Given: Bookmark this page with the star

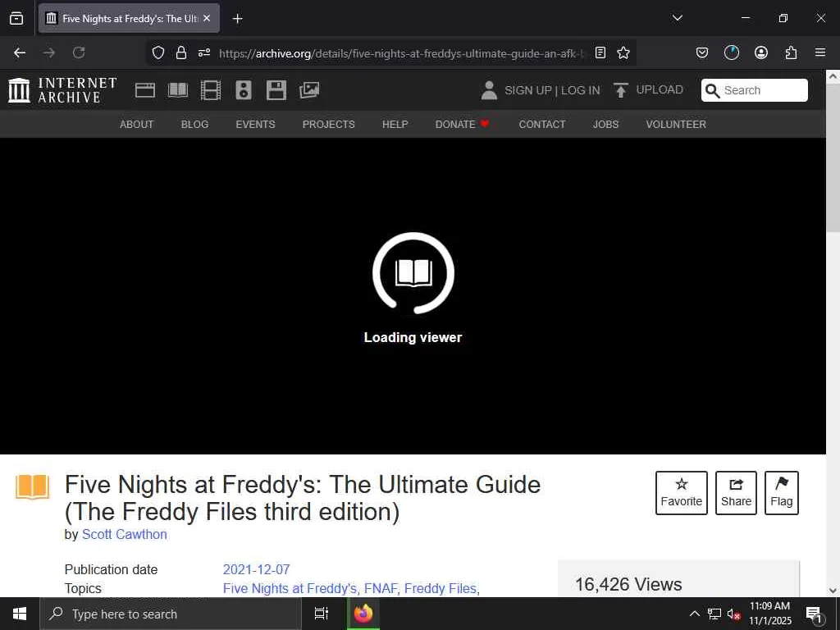Looking at the screenshot, I should (623, 52).
